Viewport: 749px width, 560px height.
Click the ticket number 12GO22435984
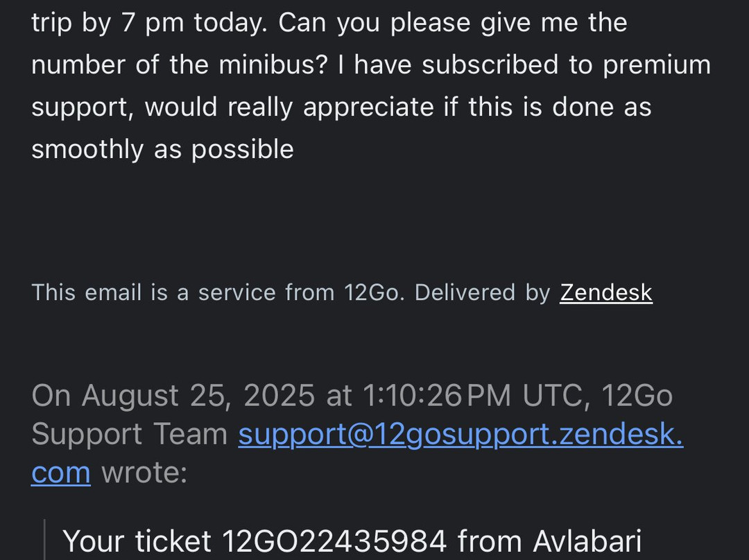click(335, 541)
